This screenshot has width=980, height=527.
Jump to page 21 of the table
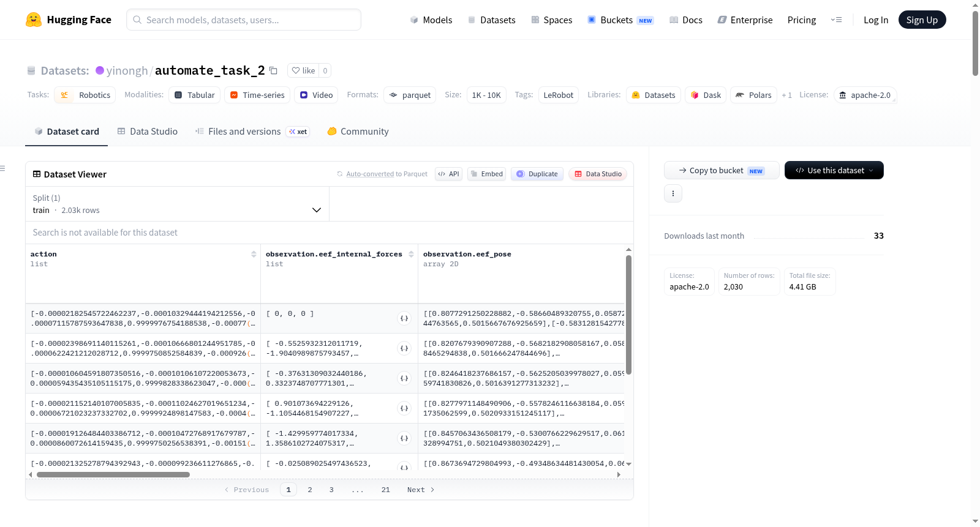click(385, 490)
